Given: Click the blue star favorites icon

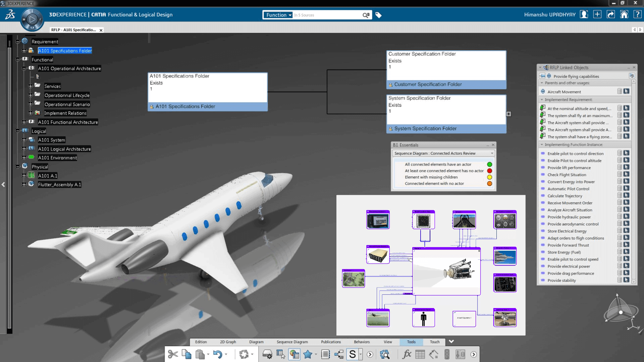Looking at the screenshot, I should click(x=308, y=354).
